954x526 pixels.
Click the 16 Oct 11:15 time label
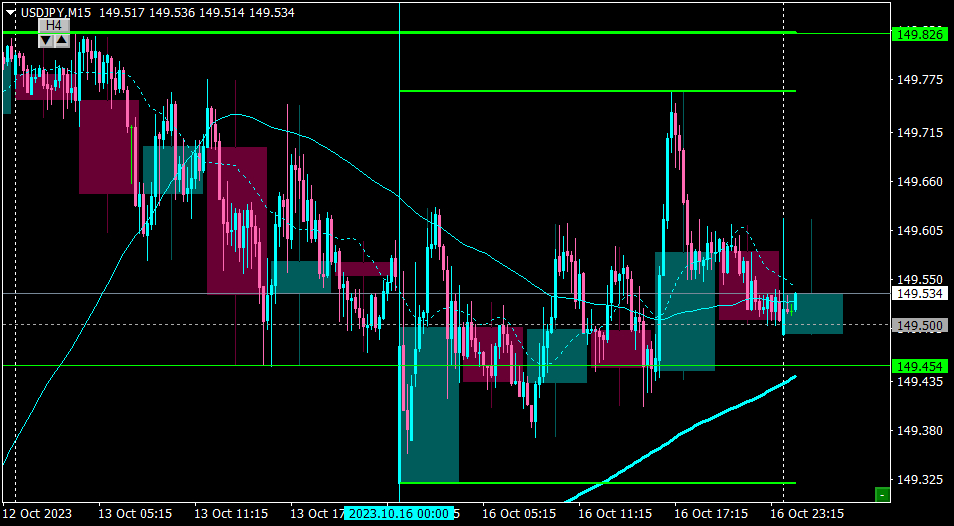point(616,514)
